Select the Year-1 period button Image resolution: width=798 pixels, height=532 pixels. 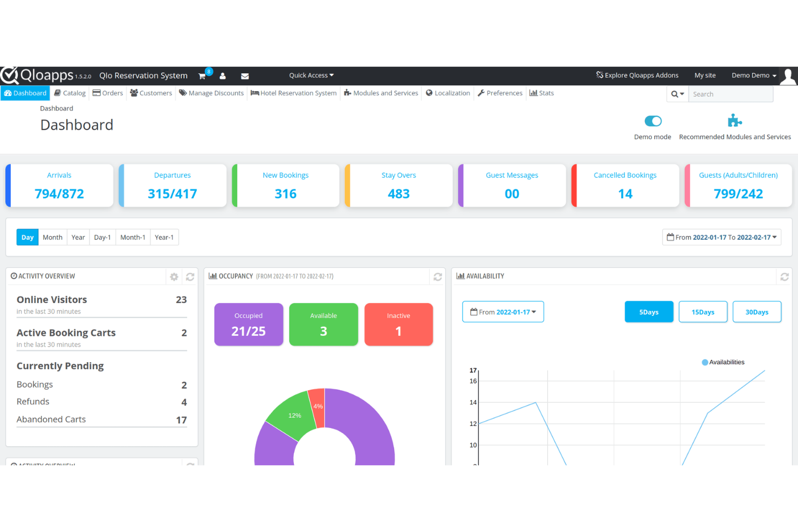tap(164, 237)
